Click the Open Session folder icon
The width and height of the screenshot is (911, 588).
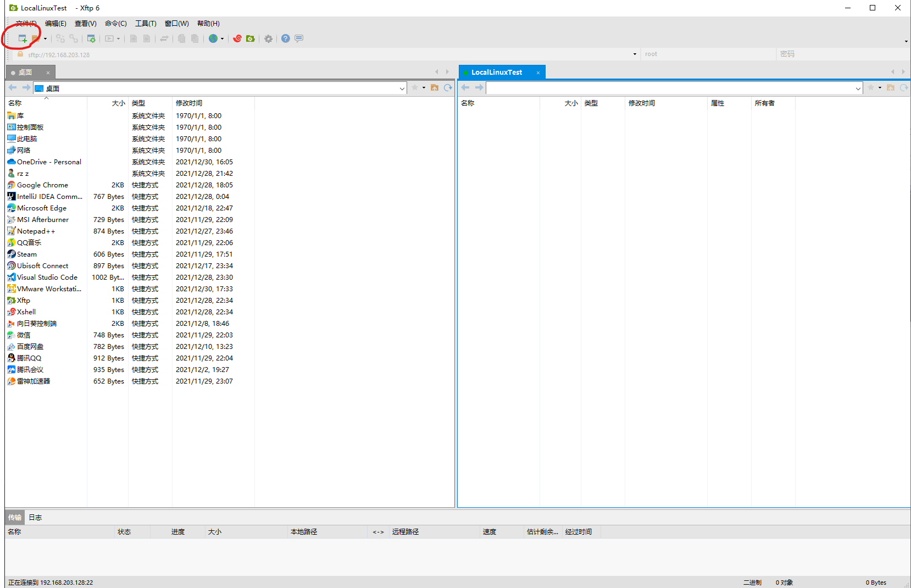(35, 38)
